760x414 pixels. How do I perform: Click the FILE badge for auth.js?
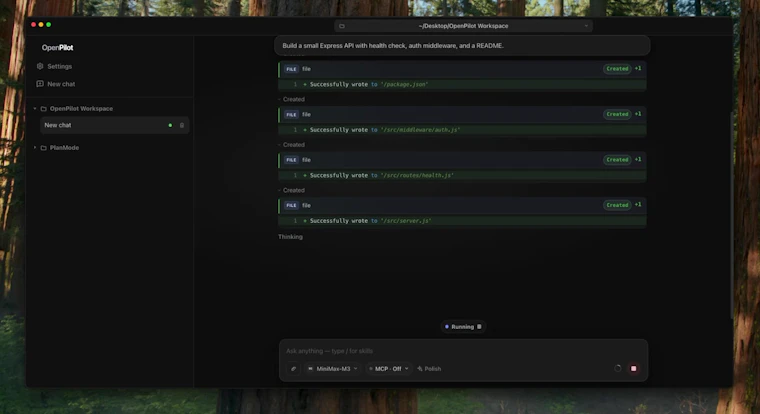291,114
